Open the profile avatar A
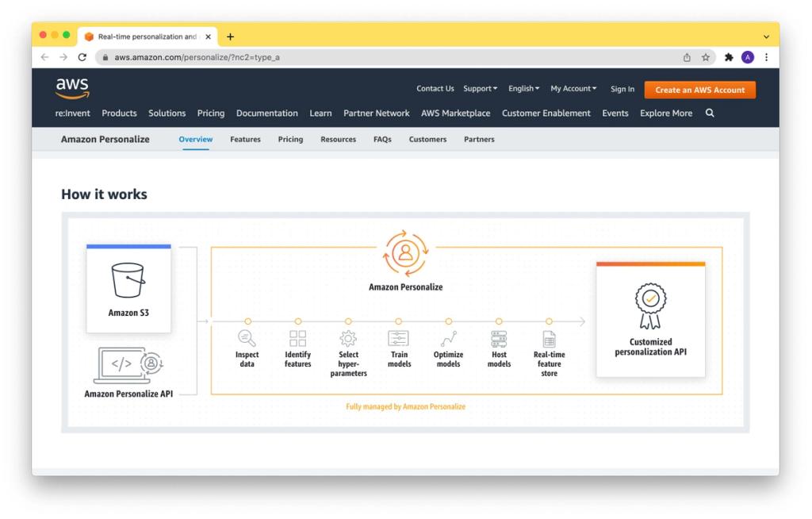The height and width of the screenshot is (519, 812). coord(748,57)
